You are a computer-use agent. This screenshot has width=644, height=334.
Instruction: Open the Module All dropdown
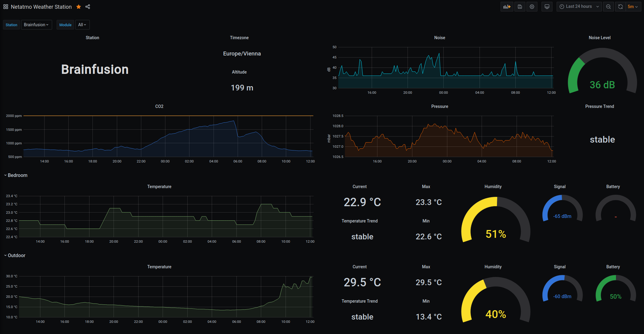[82, 25]
